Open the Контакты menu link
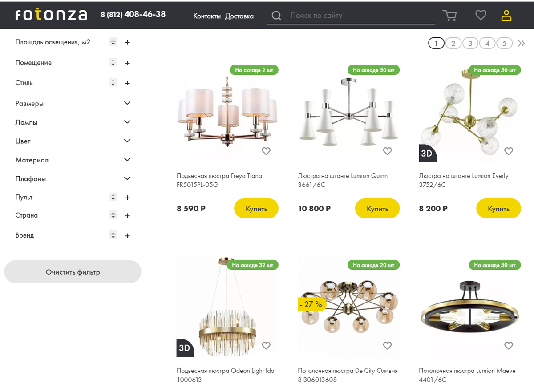 (x=207, y=16)
